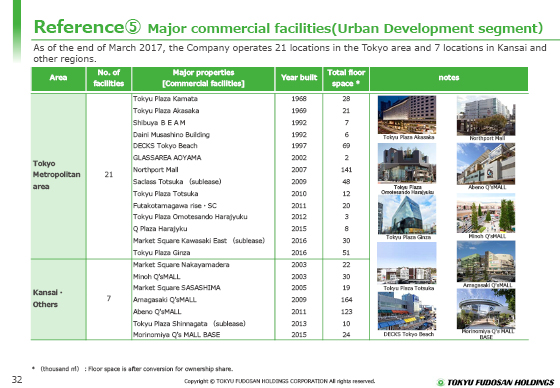Select the 'Tokyu Plaza Akasaka' table entry
Viewport: 560px width, 388px height.
pyautogui.click(x=166, y=111)
